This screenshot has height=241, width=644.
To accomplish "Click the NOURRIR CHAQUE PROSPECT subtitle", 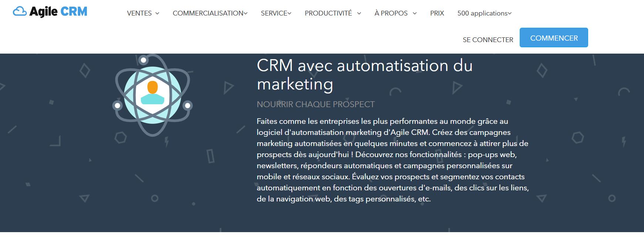I will click(x=316, y=105).
